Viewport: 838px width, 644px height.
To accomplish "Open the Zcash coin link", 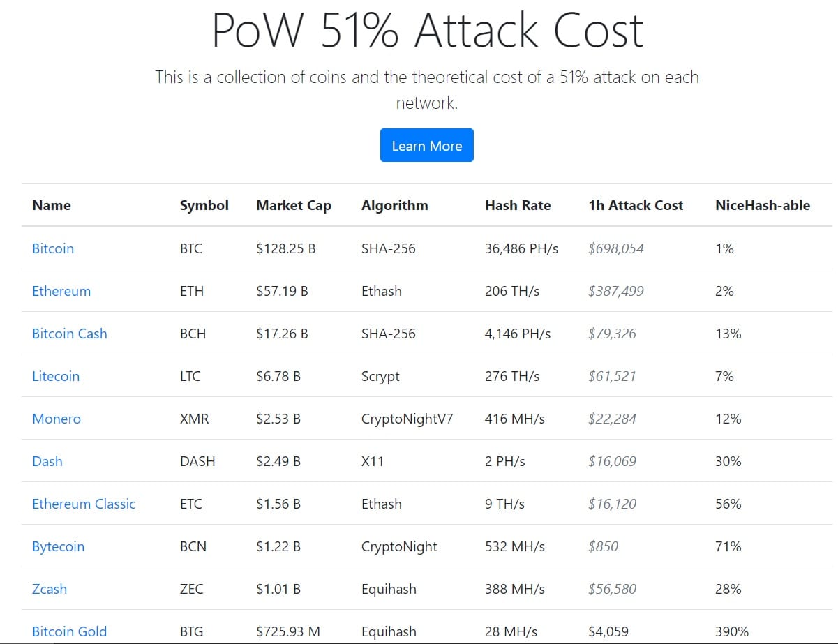I will 50,589.
